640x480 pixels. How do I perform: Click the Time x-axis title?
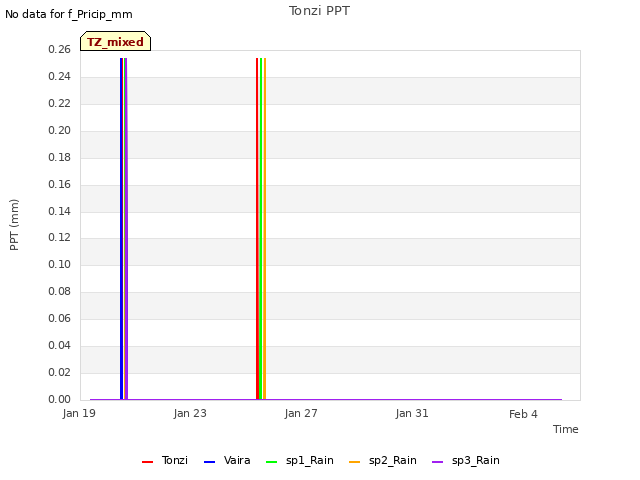(566, 429)
